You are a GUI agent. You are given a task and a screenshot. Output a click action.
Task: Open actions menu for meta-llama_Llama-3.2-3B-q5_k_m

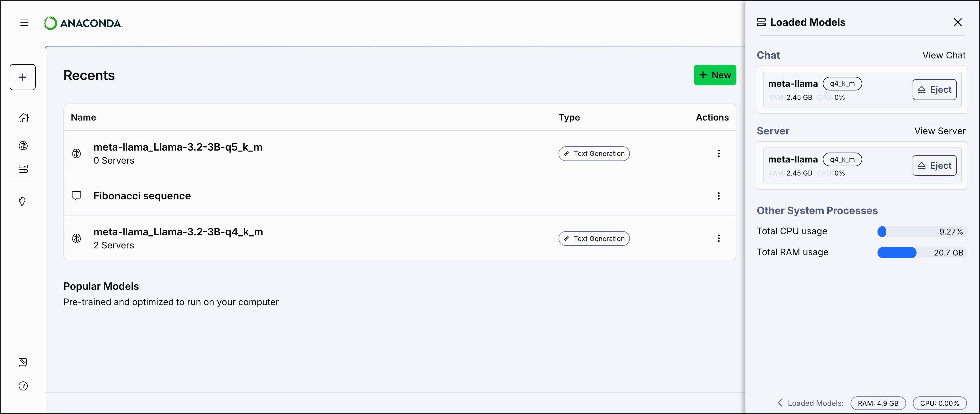click(719, 153)
